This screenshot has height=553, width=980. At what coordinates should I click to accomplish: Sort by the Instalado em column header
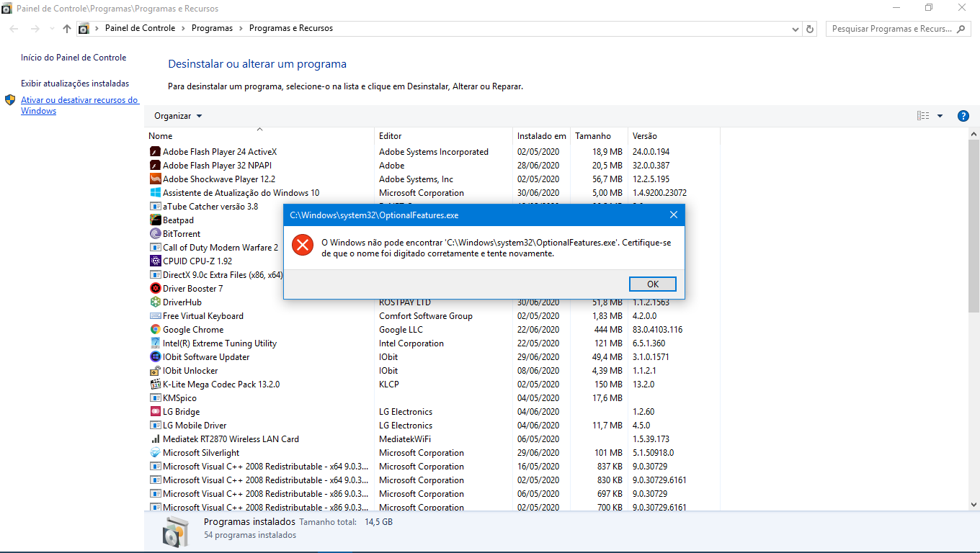541,136
